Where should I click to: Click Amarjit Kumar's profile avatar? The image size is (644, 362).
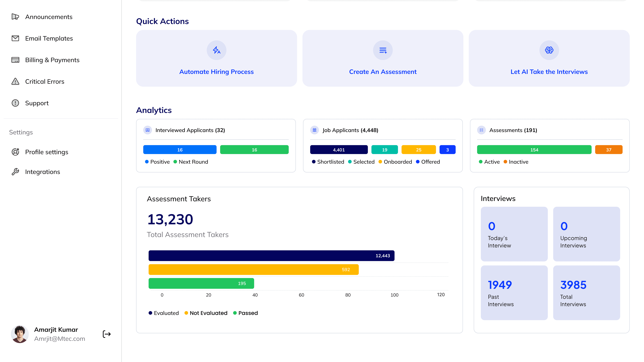coord(20,334)
